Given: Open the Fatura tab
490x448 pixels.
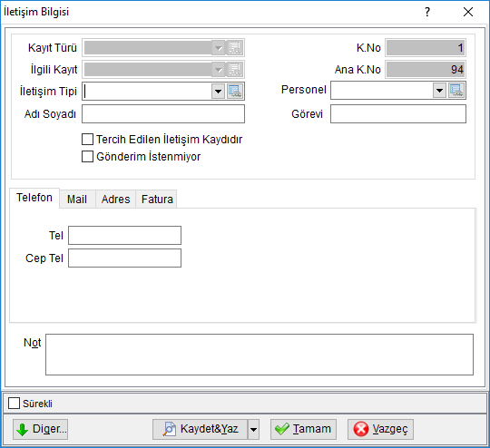Looking at the screenshot, I should 157,199.
